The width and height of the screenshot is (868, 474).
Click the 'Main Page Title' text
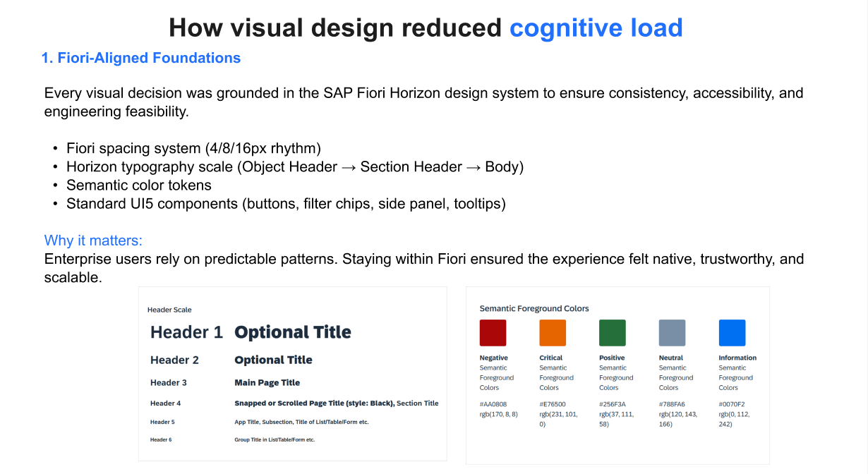point(267,383)
